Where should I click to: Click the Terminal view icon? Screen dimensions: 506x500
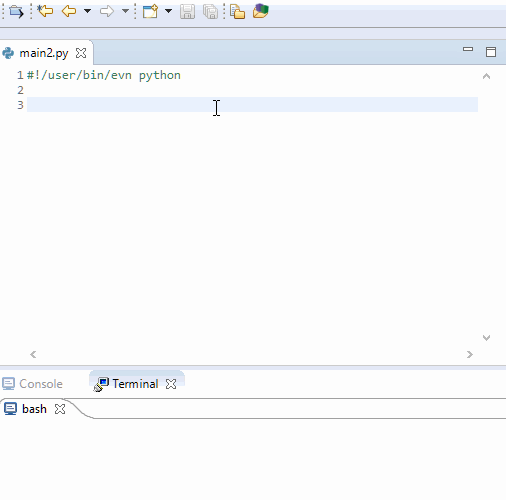[101, 384]
